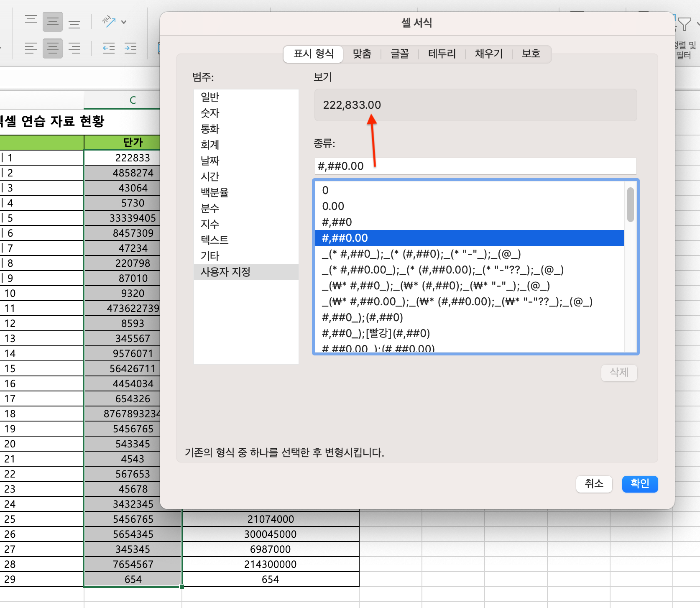Click the align left icon

point(31,48)
